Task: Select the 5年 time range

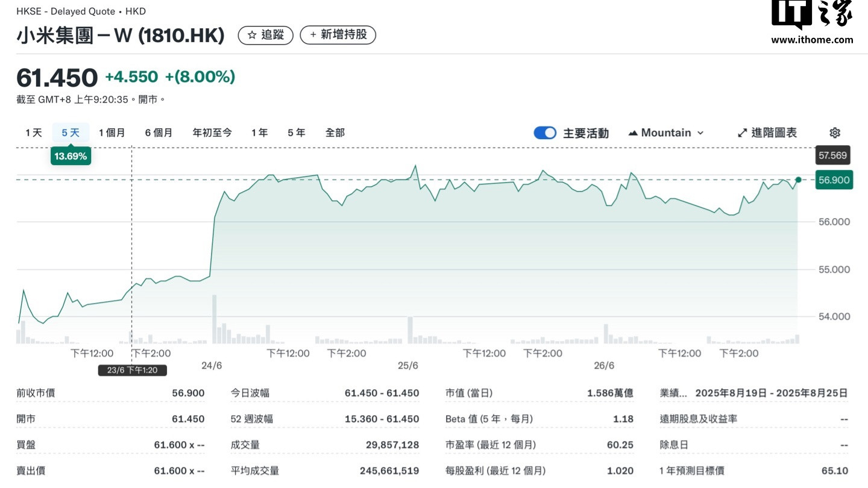Action: [x=297, y=133]
